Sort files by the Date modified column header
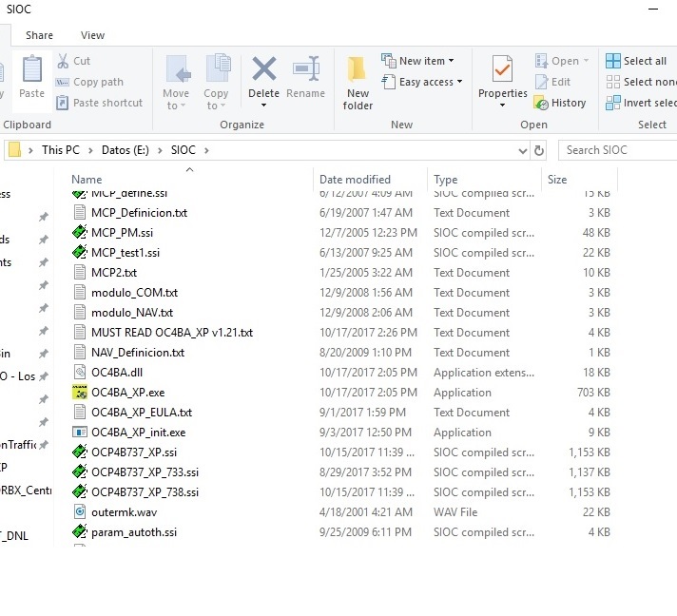 355,180
